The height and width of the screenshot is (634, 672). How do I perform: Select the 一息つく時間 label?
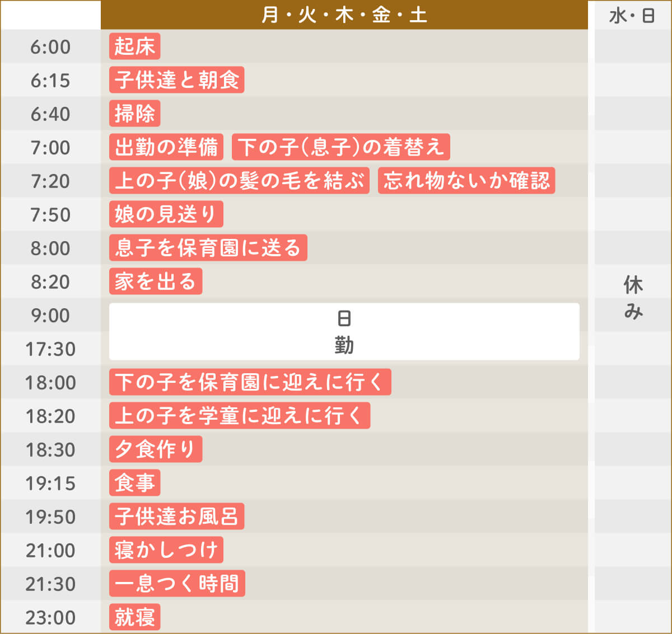177,584
